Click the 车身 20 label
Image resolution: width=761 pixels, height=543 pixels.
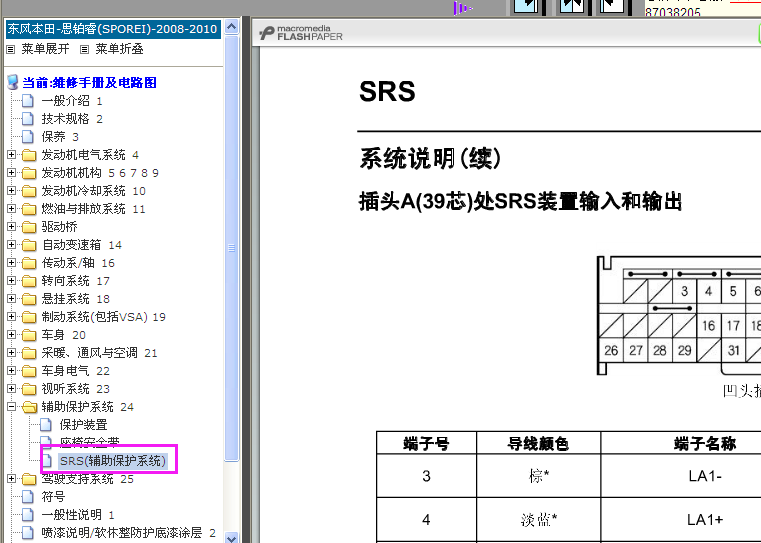pyautogui.click(x=63, y=335)
